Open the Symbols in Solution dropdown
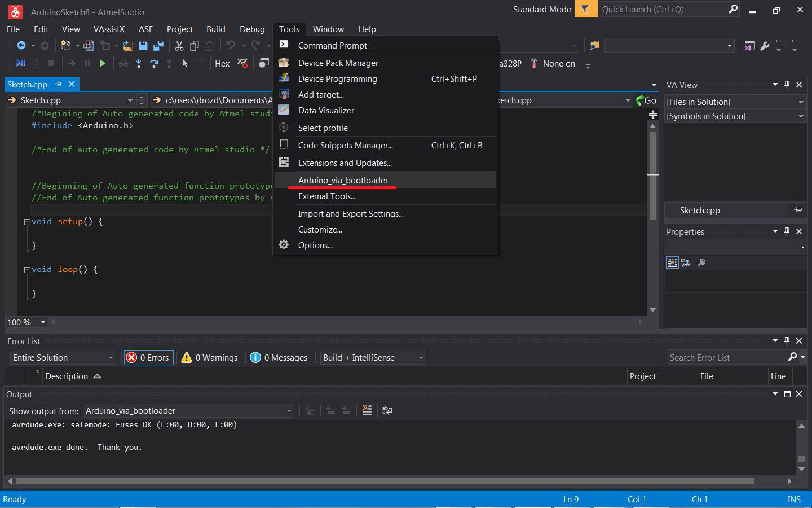Image resolution: width=812 pixels, height=508 pixels. [735, 116]
